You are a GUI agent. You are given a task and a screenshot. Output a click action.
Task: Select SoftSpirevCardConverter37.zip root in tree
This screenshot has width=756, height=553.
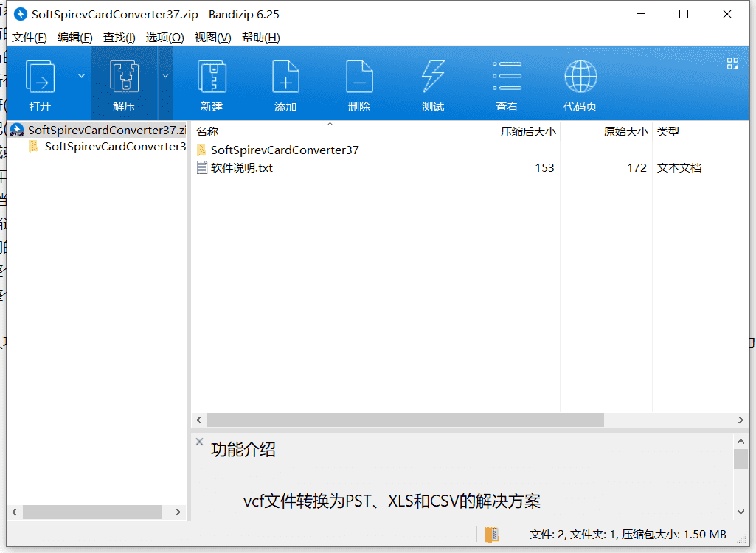click(98, 130)
